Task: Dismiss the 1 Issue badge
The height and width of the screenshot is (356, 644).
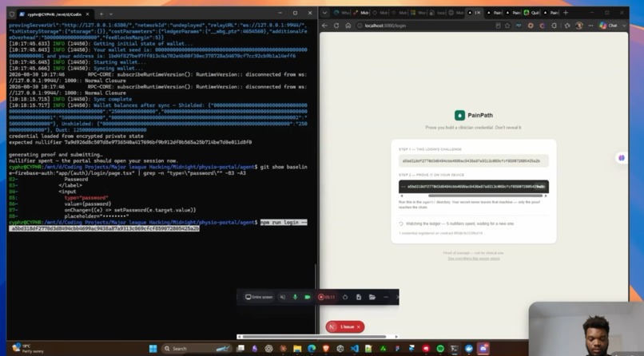Action: (359, 327)
